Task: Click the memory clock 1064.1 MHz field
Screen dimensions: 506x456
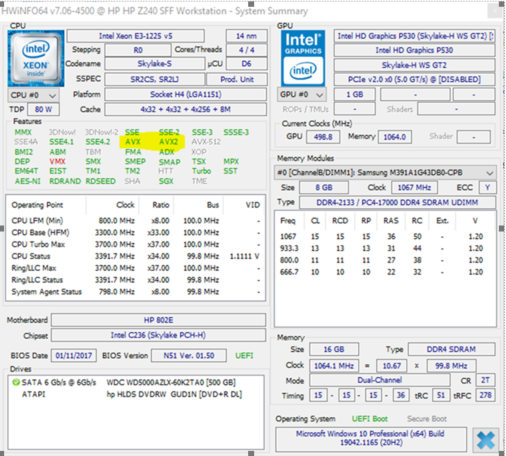Action: tap(334, 366)
